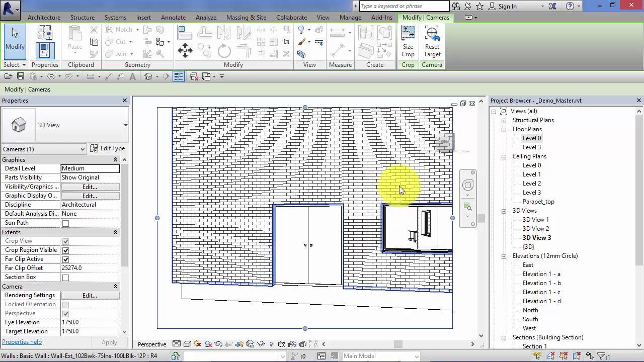Click the Thin Lines toggle icon
Viewport: 644px width, 362px height.
coord(179,76)
